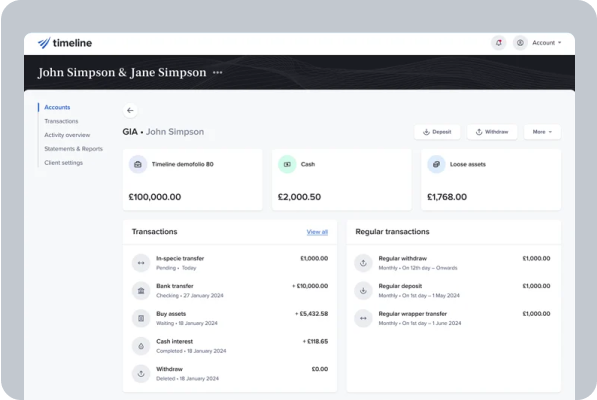Go back using the left arrow button
Image resolution: width=597 pixels, height=400 pixels.
130,110
